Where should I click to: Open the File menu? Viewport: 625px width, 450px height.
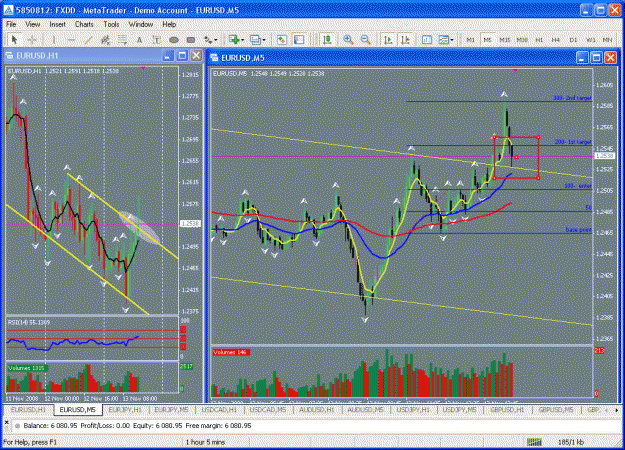(x=11, y=24)
